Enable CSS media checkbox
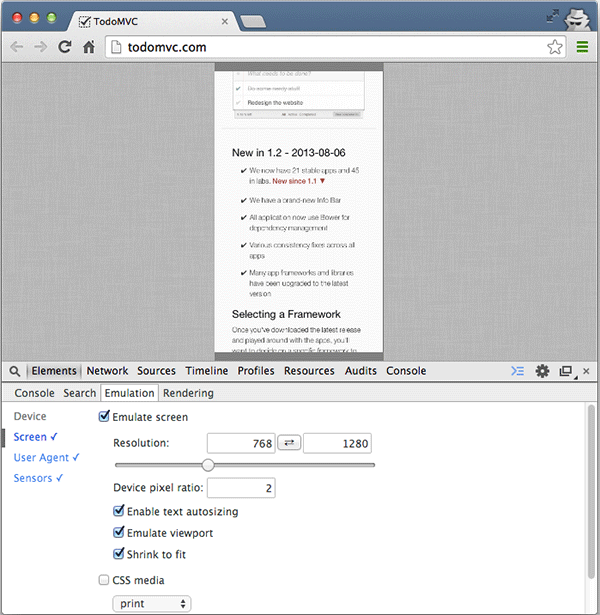This screenshot has height=615, width=600. tap(104, 580)
